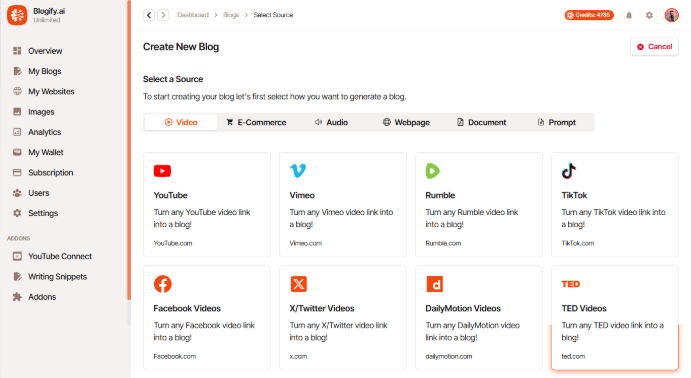The width and height of the screenshot is (691, 378).
Task: Click the Vimeo.com text
Action: pyautogui.click(x=305, y=243)
